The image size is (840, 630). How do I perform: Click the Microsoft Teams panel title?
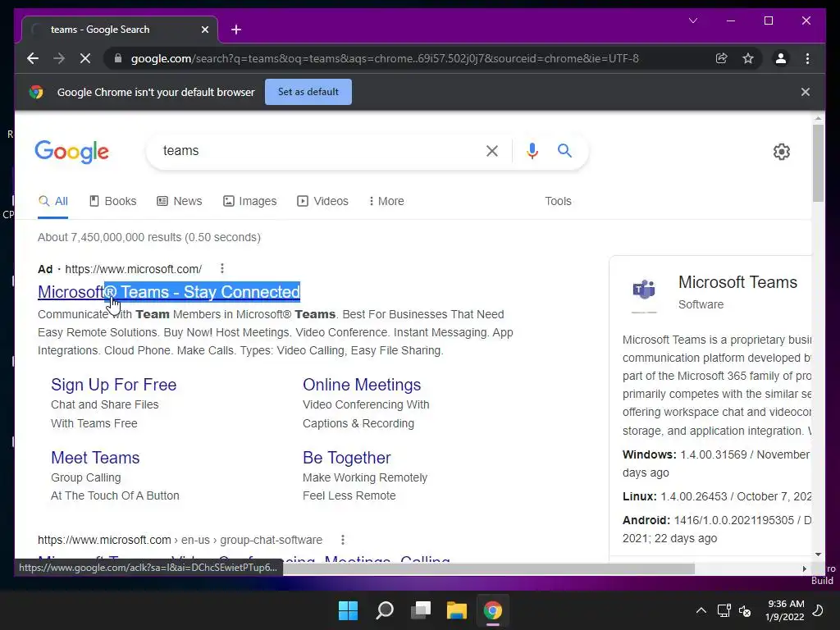(x=737, y=282)
